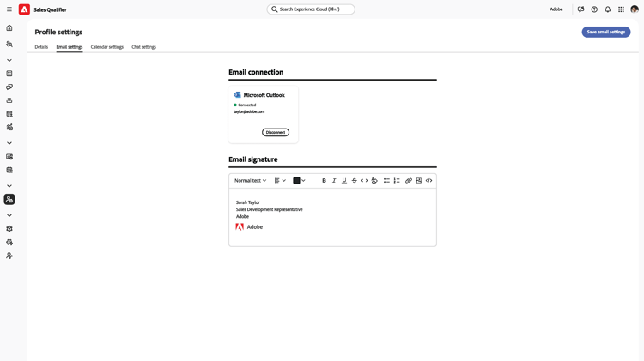Screen dimensions: 644x361
Task: Insert a link in signature
Action: [408, 180]
